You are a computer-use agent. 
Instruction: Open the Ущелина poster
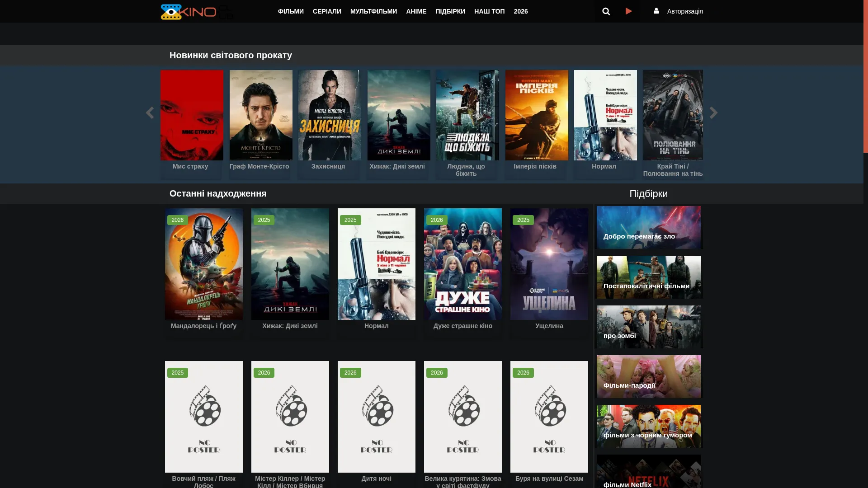(549, 264)
